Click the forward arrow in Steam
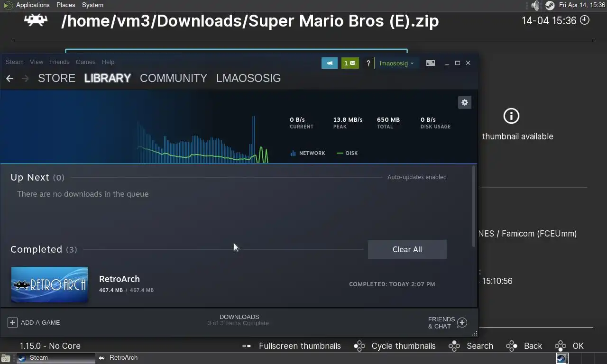This screenshot has width=607, height=364. pyautogui.click(x=25, y=78)
